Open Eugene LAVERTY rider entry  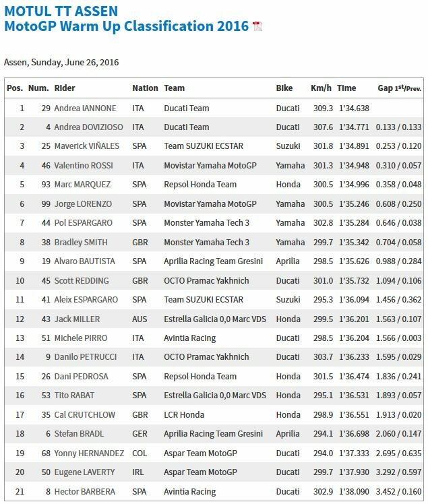tap(84, 472)
